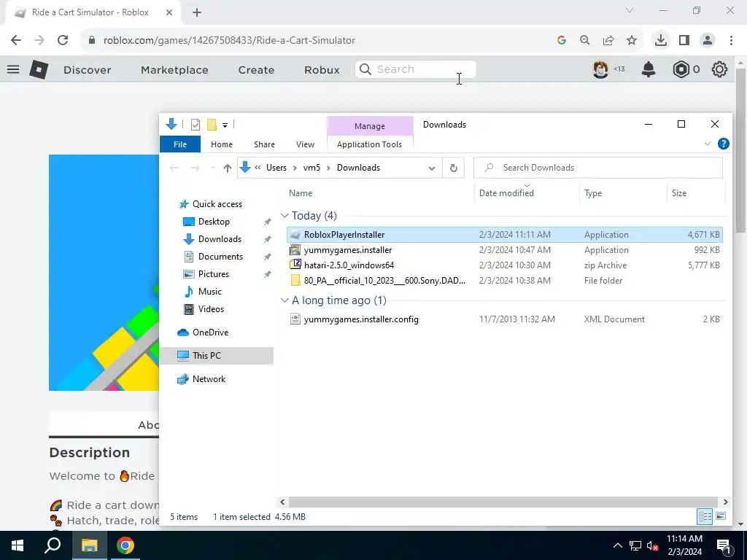Switch to the Share ribbon tab
This screenshot has height=560, width=747.
tap(264, 144)
